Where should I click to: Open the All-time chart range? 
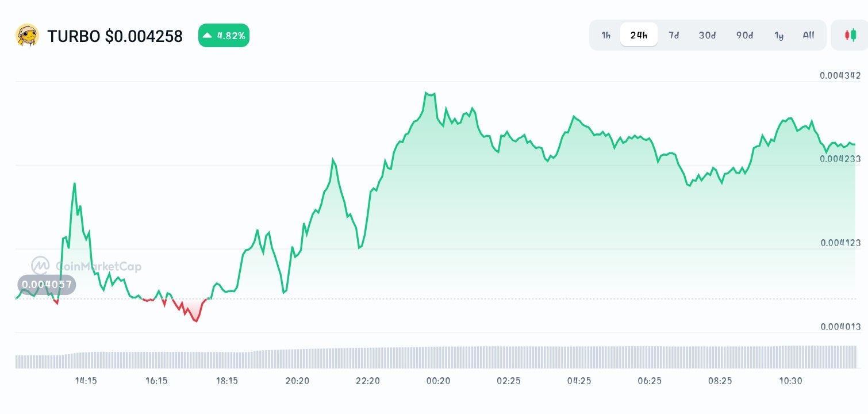(x=808, y=35)
